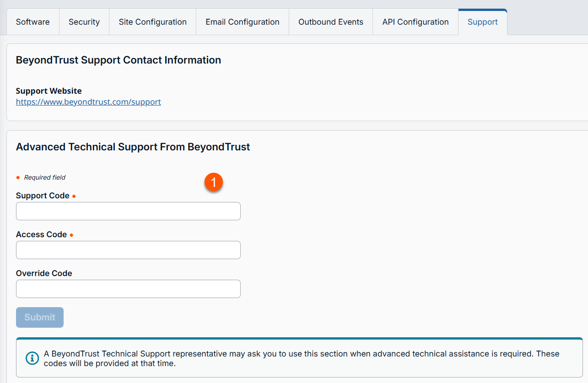Click the Technical Support representative notice text
Image resolution: width=588 pixels, height=383 pixels.
(302, 359)
